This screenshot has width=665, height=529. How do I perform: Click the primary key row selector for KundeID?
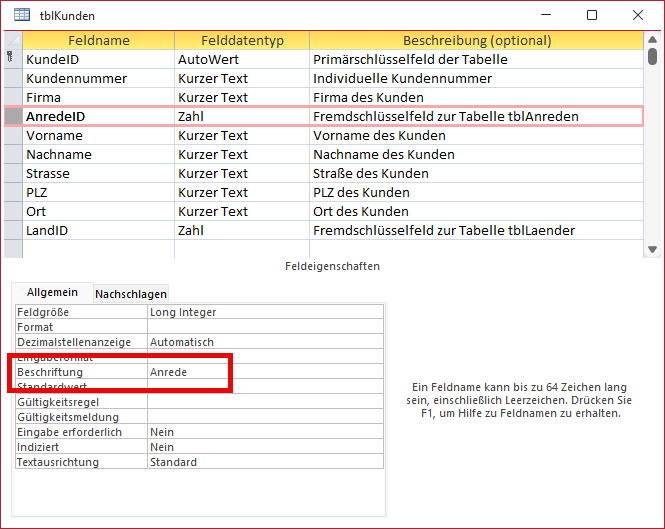[x=13, y=59]
